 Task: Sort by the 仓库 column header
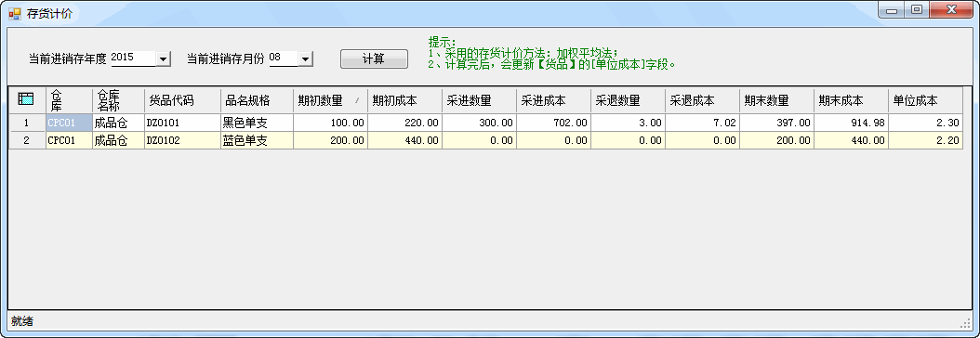click(69, 99)
